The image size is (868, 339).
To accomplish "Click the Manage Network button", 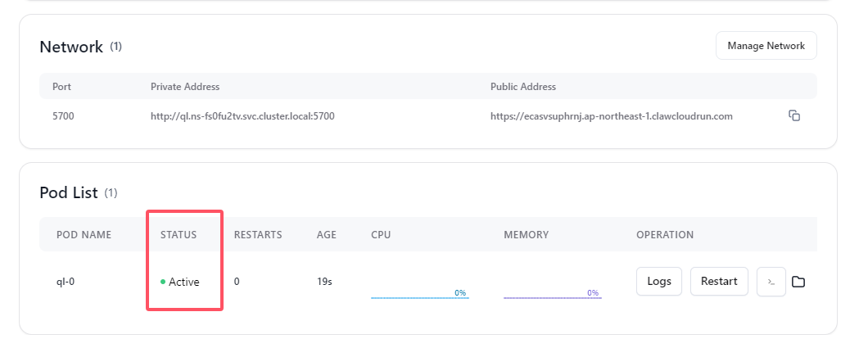I will pos(766,45).
